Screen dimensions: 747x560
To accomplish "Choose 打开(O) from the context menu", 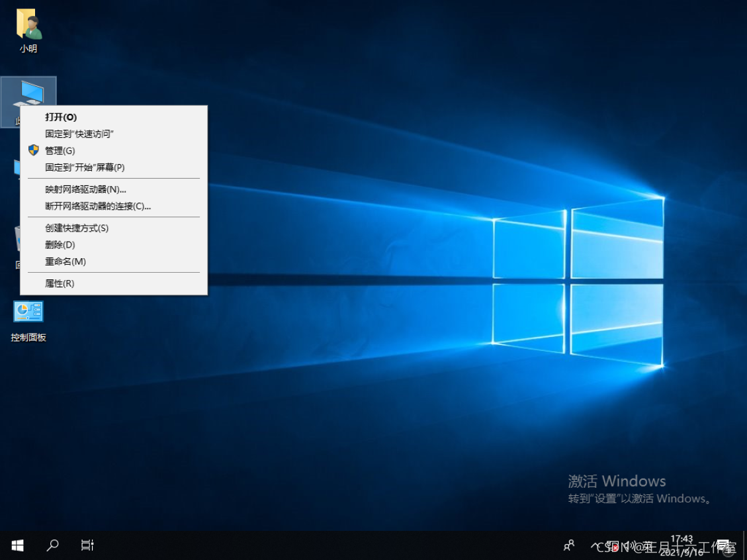I will pos(113,117).
